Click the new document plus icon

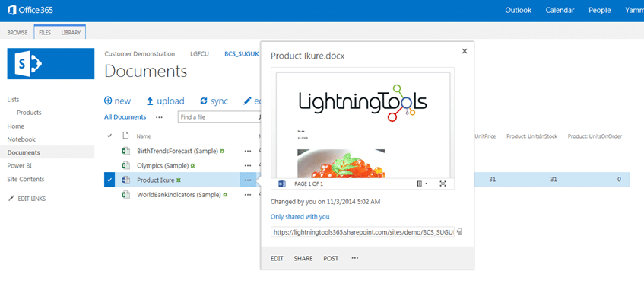[108, 101]
